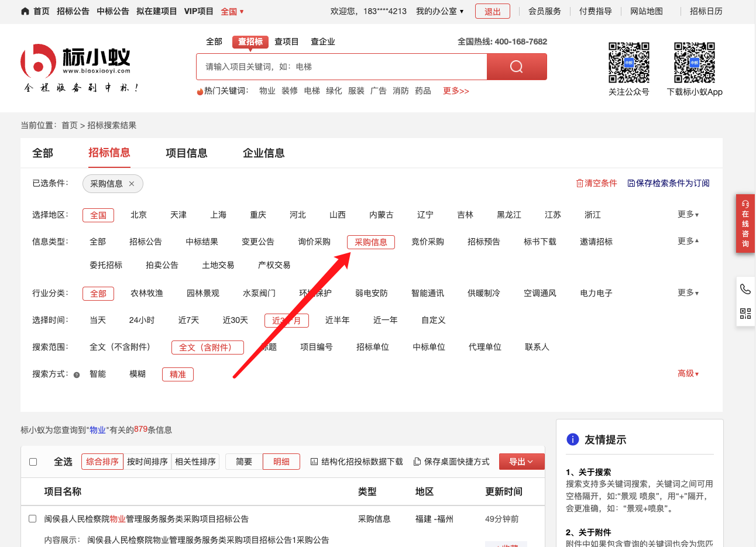The image size is (756, 547).
Task: Expand 更多 regions in 选择地区 row
Action: (x=688, y=215)
